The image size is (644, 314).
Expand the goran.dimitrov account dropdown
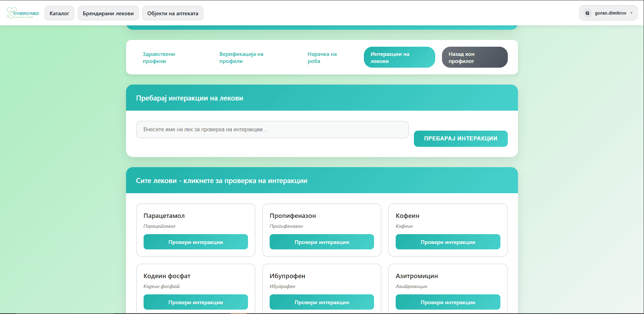point(631,13)
